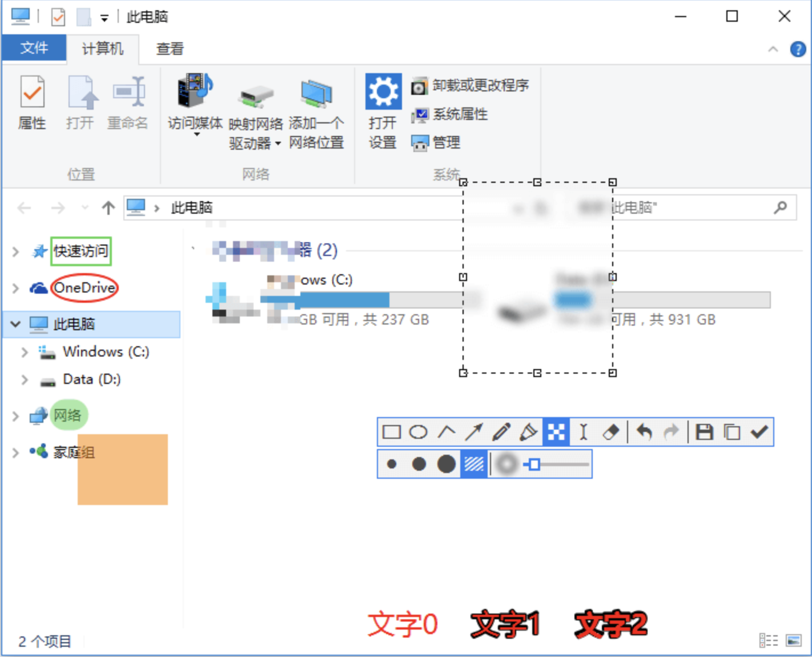This screenshot has width=812, height=657.
Task: Choose the medium brush size dot
Action: pos(419,464)
